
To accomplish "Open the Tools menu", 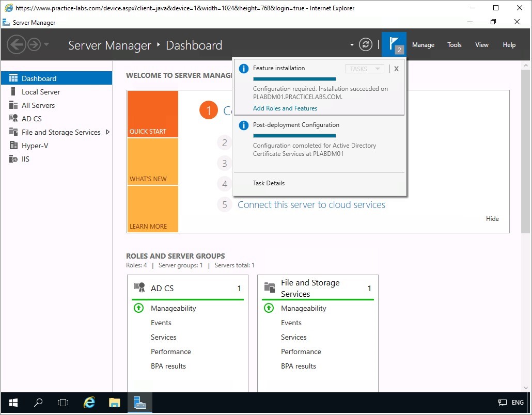I will [455, 45].
